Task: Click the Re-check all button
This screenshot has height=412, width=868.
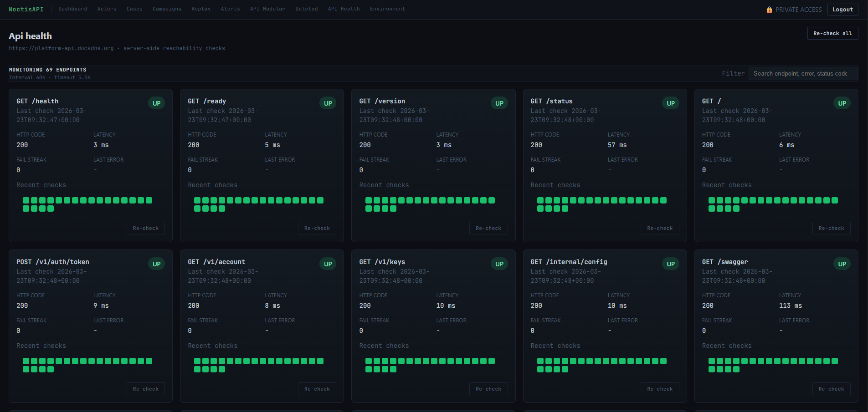Action: click(x=832, y=33)
